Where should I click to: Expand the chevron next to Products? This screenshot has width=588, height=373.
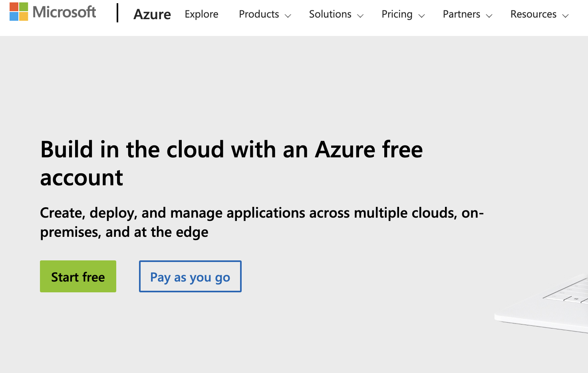point(288,16)
